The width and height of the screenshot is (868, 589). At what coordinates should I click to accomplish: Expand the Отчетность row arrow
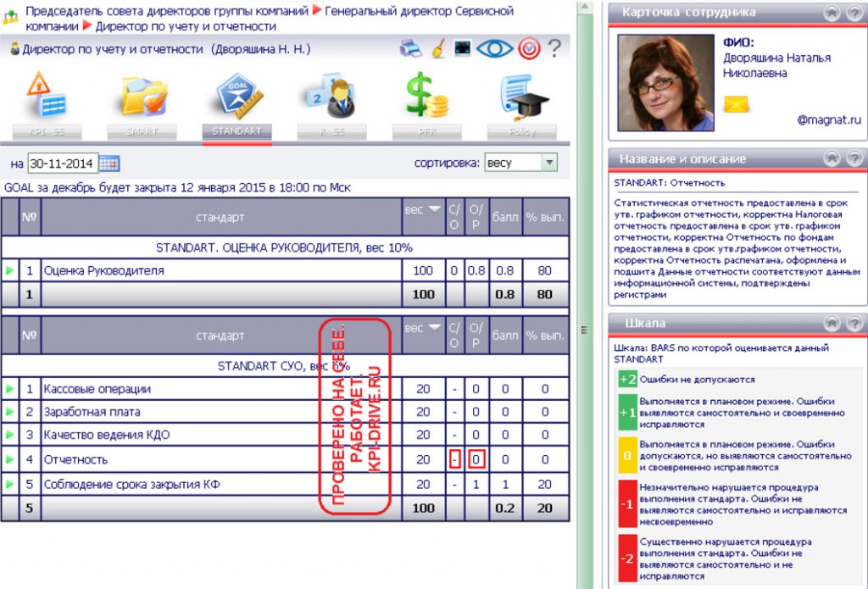pos(9,459)
